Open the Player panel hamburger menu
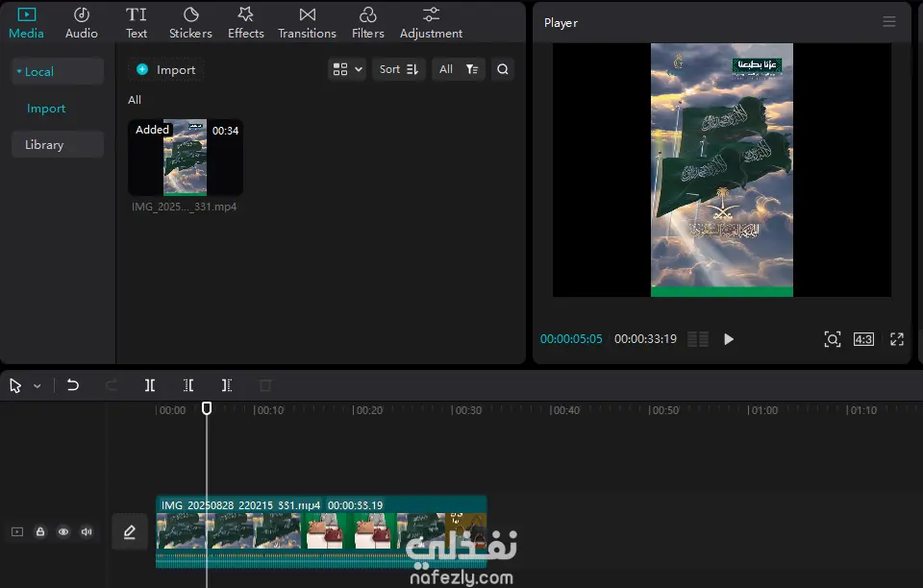 [889, 22]
